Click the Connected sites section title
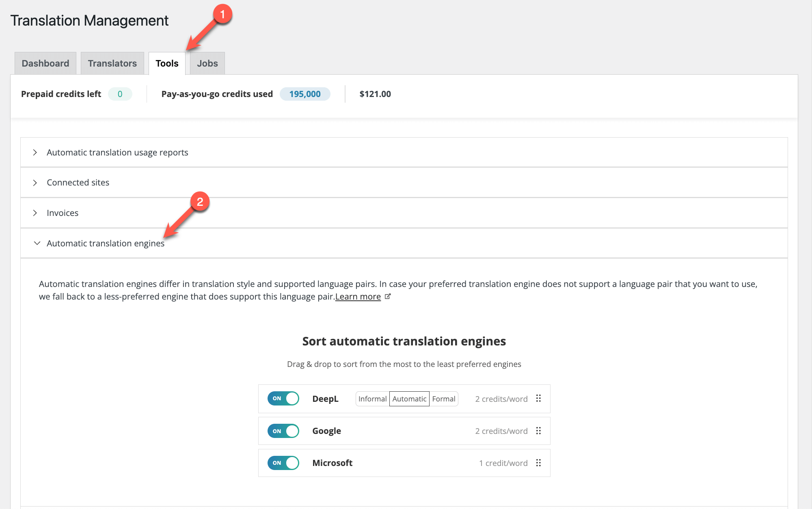Viewport: 812px width, 509px height. click(78, 183)
